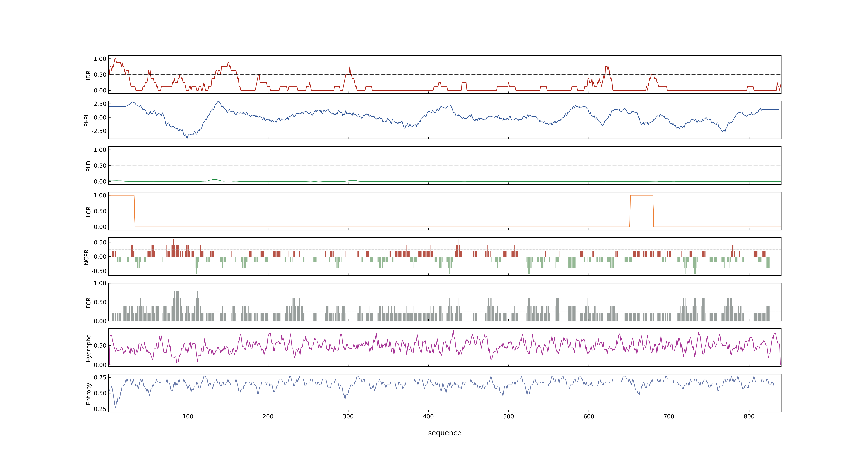The width and height of the screenshot is (868, 463).
Task: Click the LCR y-axis label
Action: click(x=89, y=211)
